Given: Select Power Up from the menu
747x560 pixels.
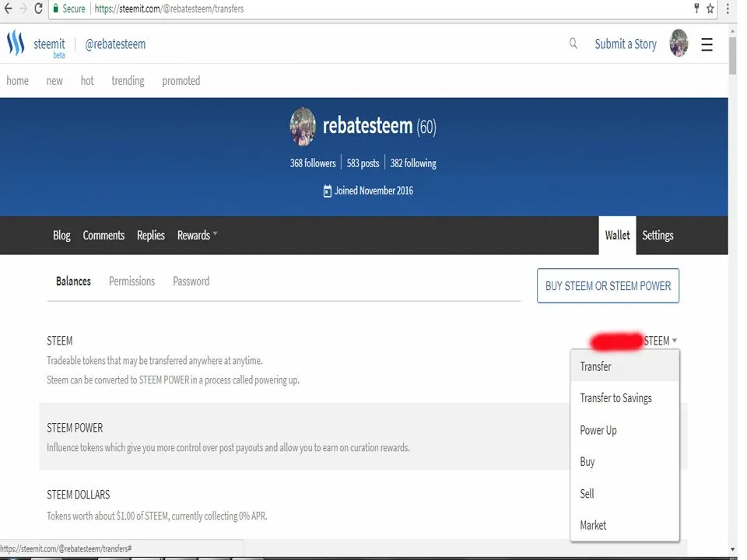Looking at the screenshot, I should (625, 430).
